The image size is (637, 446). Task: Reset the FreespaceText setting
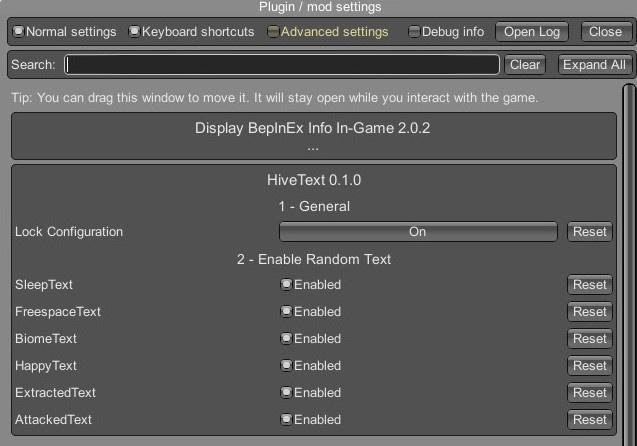pos(589,312)
